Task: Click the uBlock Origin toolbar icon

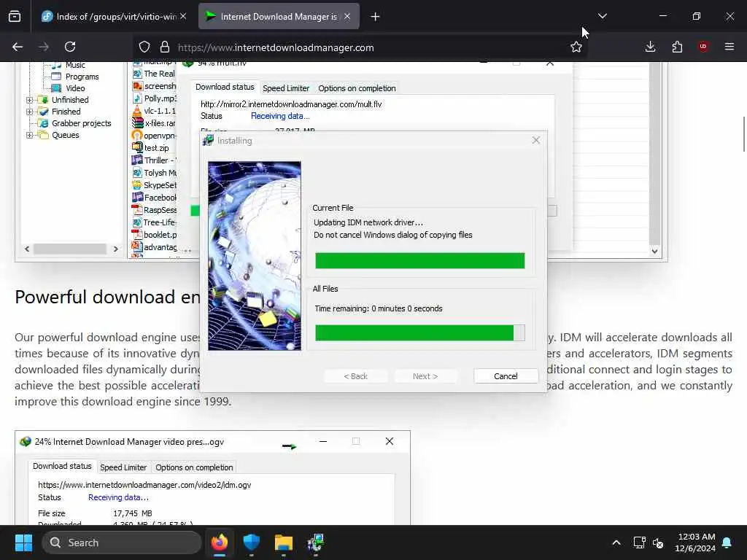Action: pyautogui.click(x=703, y=47)
